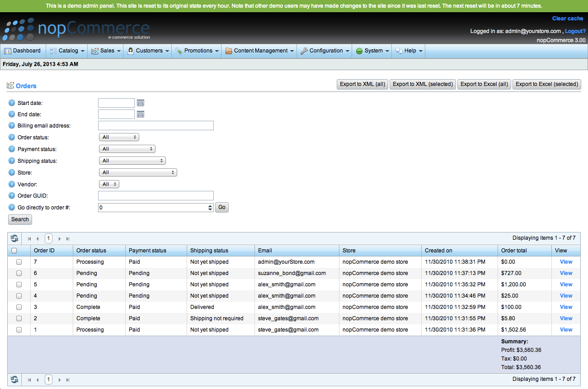
Task: View details of order 6
Action: click(x=566, y=273)
